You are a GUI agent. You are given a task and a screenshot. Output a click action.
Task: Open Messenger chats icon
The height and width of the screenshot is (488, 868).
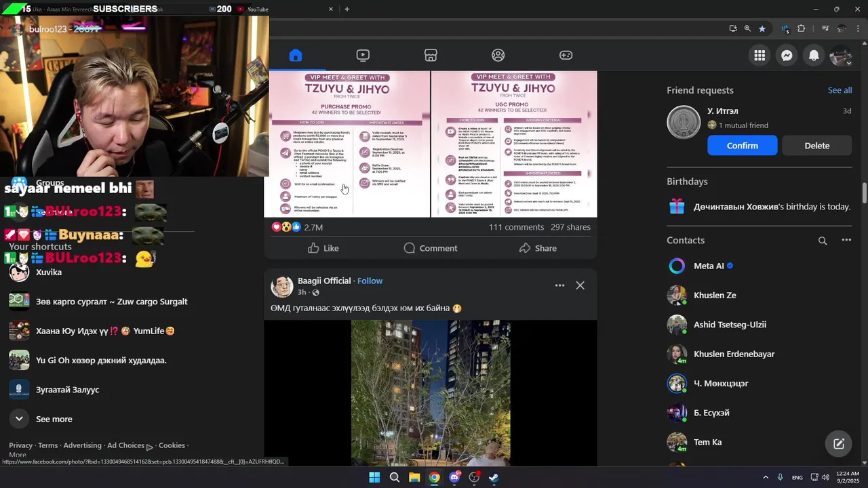click(787, 56)
